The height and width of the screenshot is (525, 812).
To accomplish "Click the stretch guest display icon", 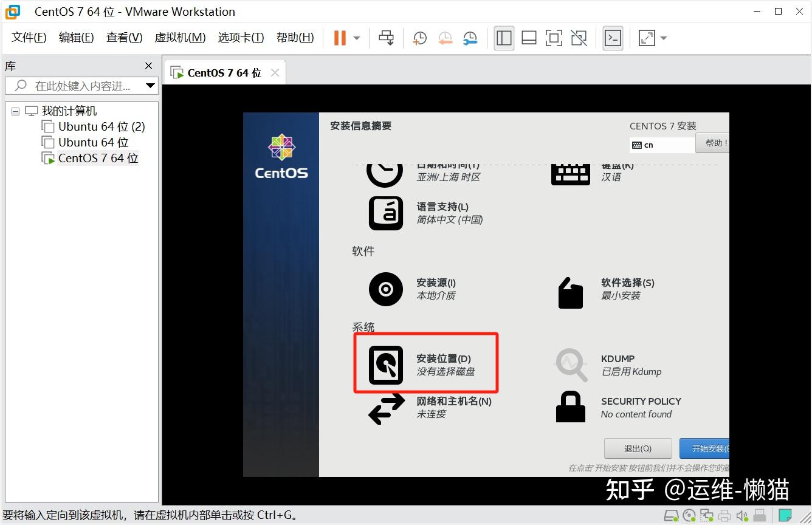I will pyautogui.click(x=647, y=38).
